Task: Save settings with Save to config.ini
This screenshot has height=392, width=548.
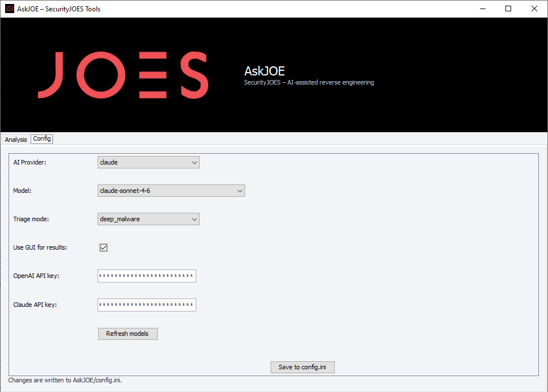Action: 302,367
